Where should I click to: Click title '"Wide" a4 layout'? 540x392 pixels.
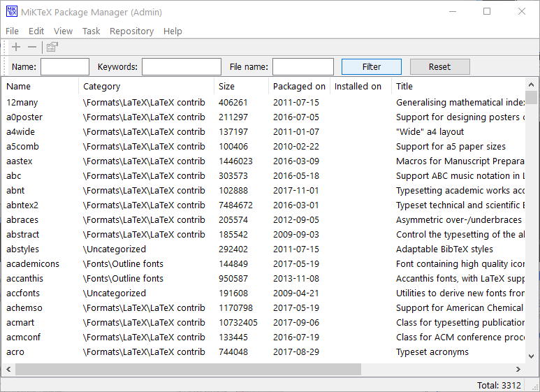pyautogui.click(x=430, y=132)
